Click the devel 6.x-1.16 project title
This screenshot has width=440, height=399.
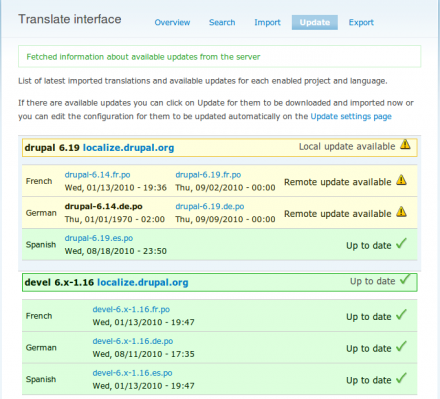(59, 282)
